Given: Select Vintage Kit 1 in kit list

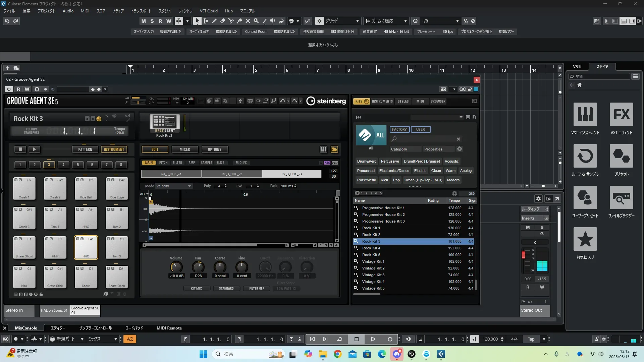Looking at the screenshot, I should pos(373,261).
